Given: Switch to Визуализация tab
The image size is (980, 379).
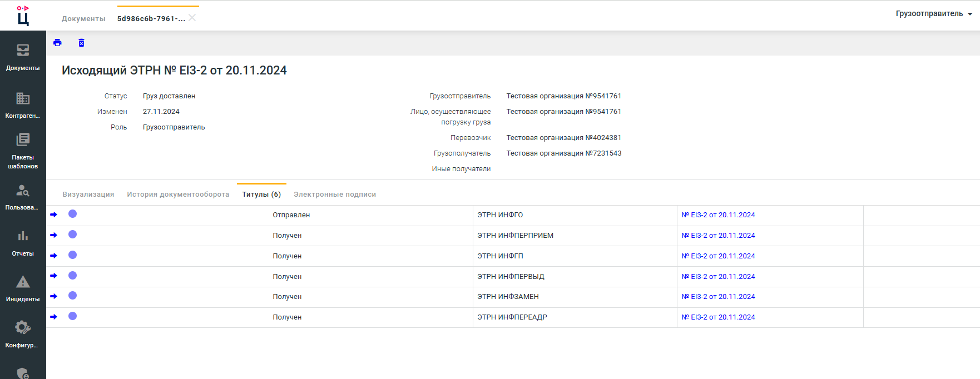Looking at the screenshot, I should [x=88, y=195].
